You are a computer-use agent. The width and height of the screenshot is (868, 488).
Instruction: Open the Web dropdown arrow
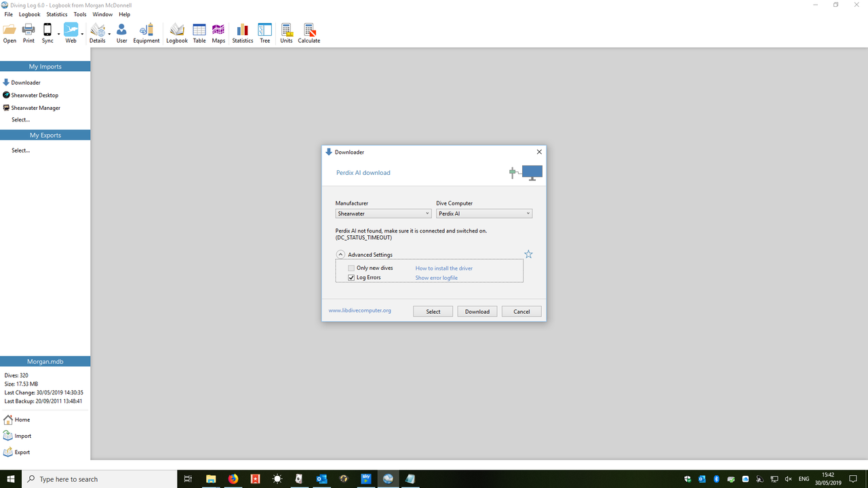pos(82,33)
